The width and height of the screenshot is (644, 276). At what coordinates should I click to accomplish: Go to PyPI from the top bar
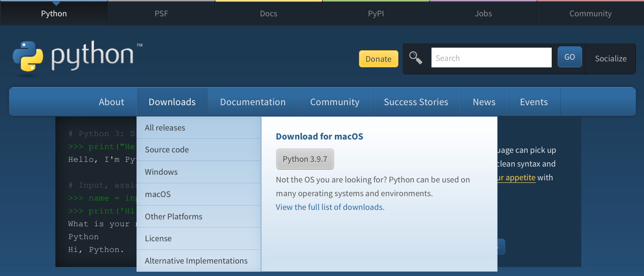tap(376, 13)
